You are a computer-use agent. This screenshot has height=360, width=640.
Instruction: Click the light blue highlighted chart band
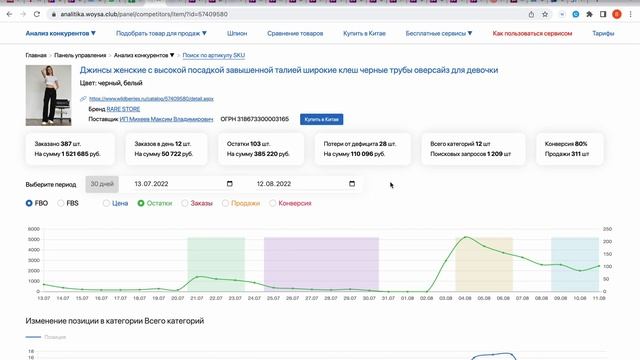point(575,264)
